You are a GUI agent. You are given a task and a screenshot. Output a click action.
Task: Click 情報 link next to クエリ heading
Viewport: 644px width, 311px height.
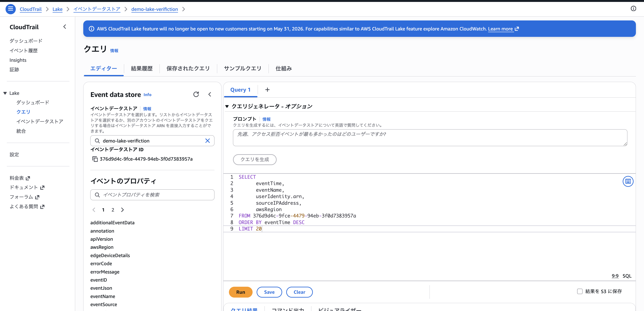pos(114,50)
